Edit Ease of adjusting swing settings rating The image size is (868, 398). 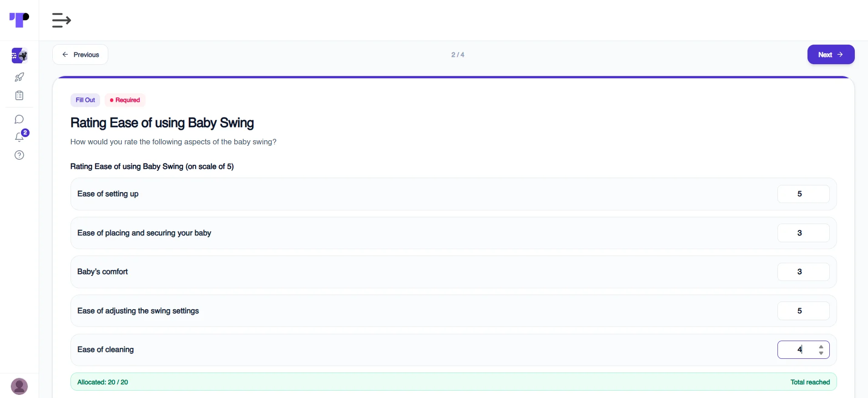pos(803,311)
